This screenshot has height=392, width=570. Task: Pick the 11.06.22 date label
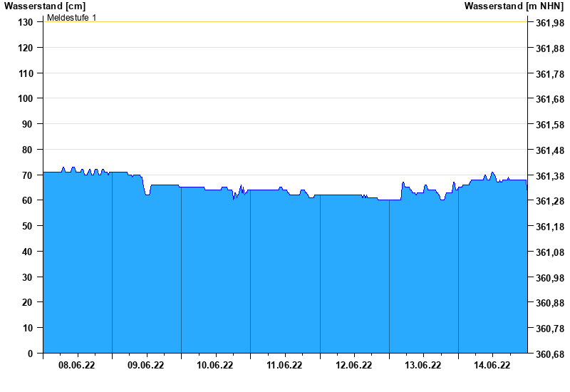coord(284,366)
